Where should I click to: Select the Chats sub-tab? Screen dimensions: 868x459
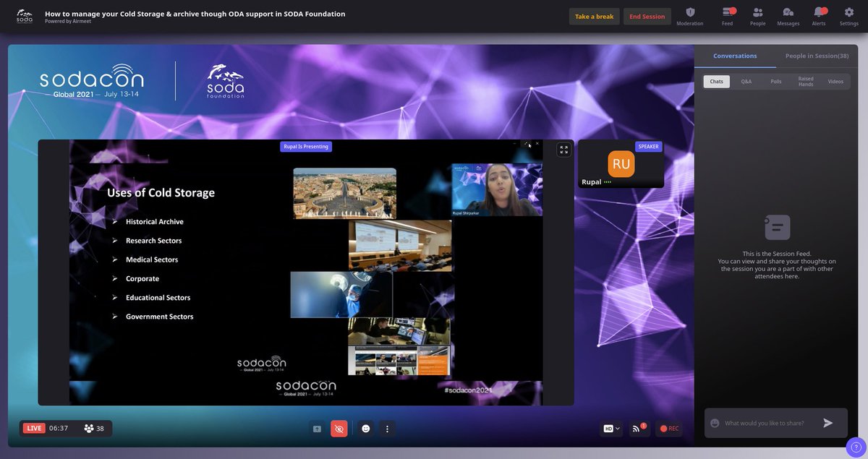pyautogui.click(x=716, y=82)
